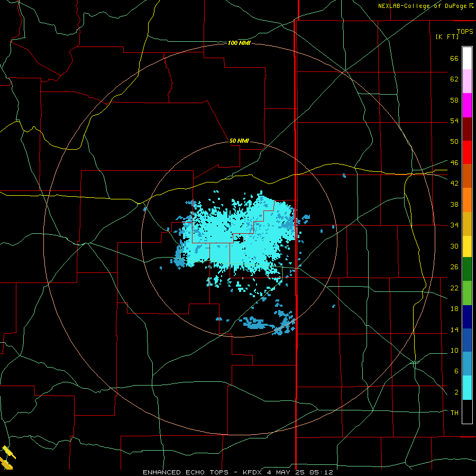The width and height of the screenshot is (476, 476).
Task: Click the light green legend swatch
Action: [x=467, y=293]
